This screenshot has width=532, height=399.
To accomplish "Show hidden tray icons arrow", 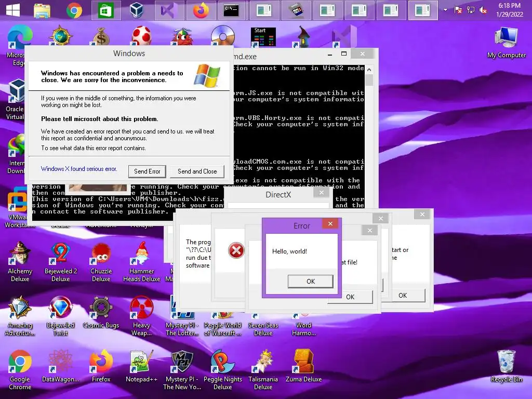I will point(445,10).
